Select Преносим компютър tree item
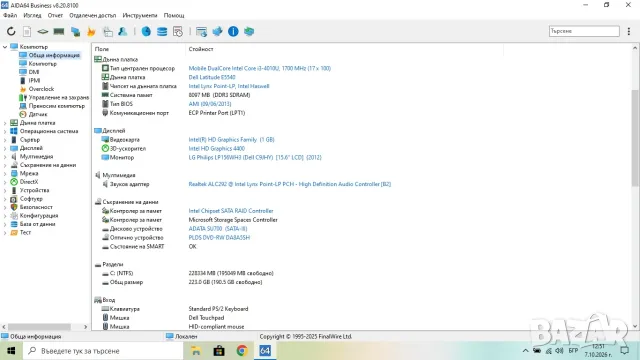The height and width of the screenshot is (360, 640). (x=57, y=106)
